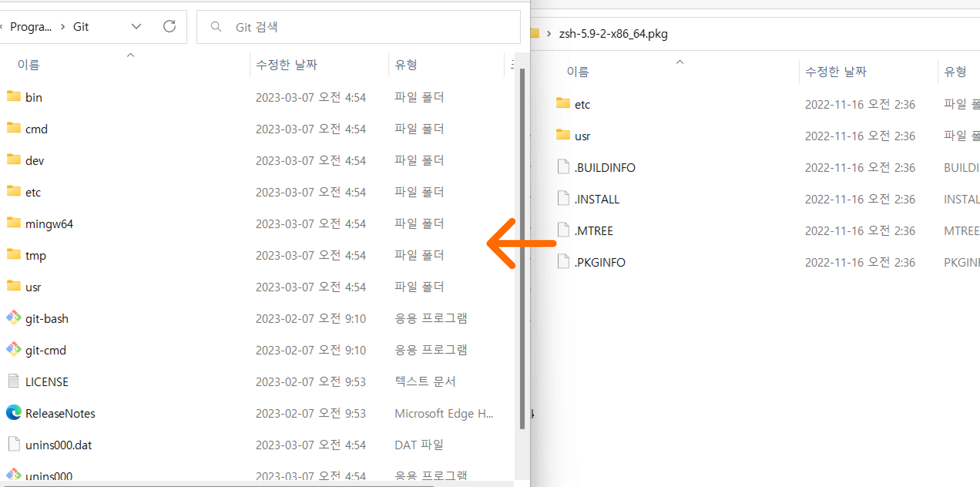Select the usr folder icon in Git window
980x487 pixels.
click(13, 285)
